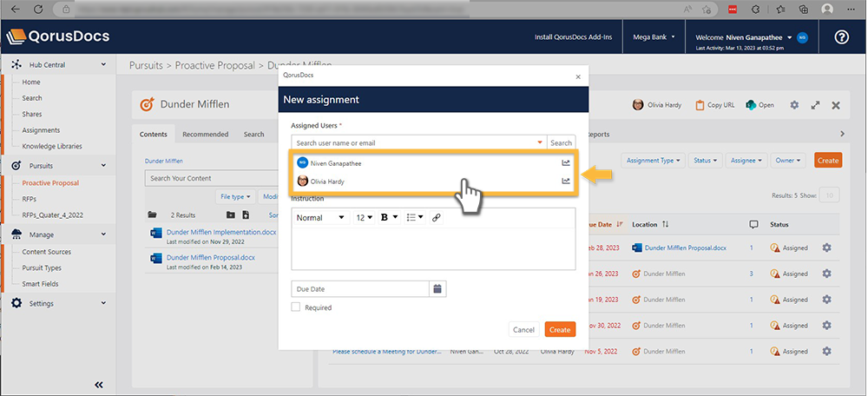Open Knowledge Libraries in the sidebar
Viewport: 868px width, 396px height.
tap(52, 146)
